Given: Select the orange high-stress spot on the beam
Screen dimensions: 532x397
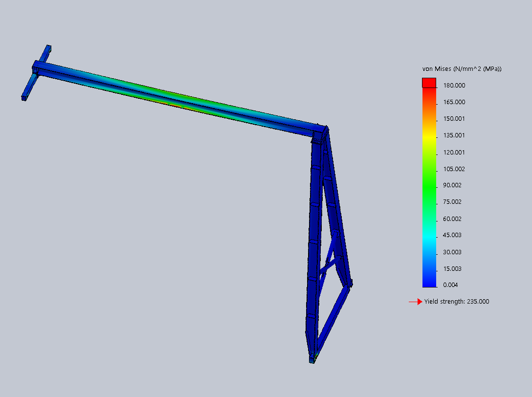Looking at the screenshot, I should tap(175, 104).
